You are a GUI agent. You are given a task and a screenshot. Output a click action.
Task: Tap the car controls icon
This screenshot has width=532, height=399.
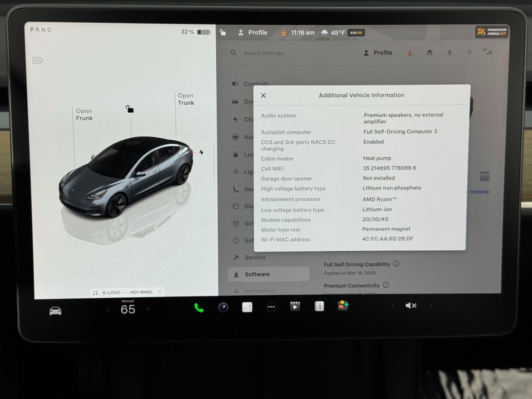click(55, 311)
